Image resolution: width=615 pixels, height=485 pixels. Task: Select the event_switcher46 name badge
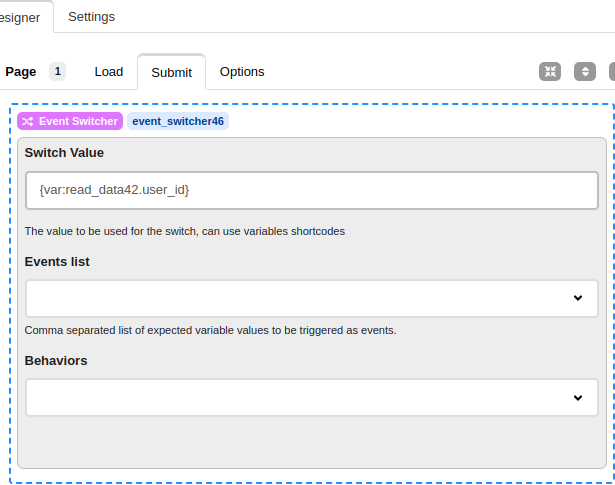tap(178, 121)
